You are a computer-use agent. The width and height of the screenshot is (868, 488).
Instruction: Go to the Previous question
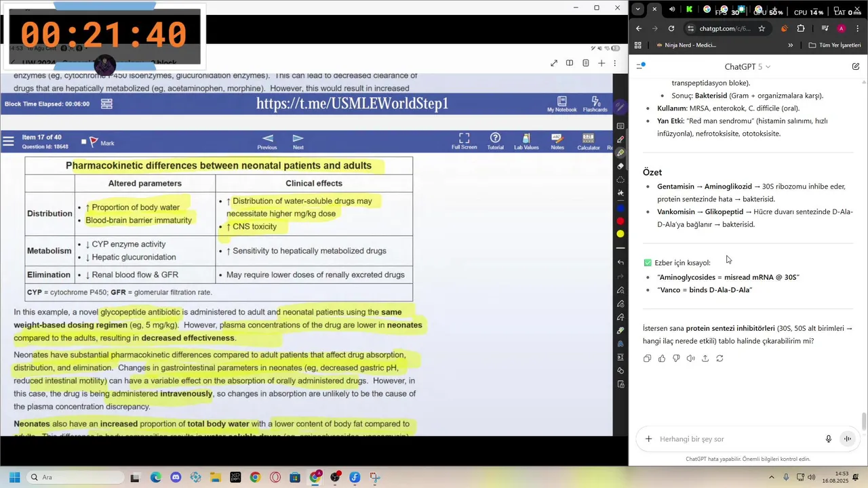[267, 142]
